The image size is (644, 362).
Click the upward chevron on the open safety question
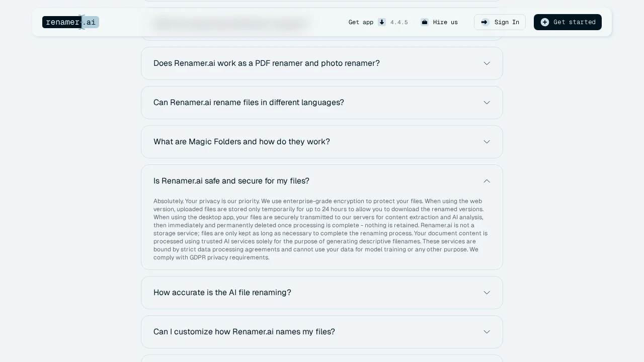coord(487,181)
